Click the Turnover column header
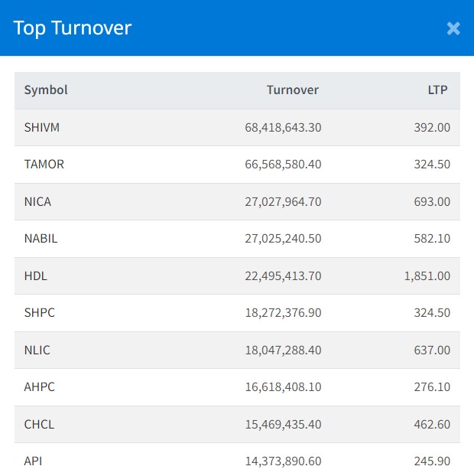This screenshot has width=474, height=476. pos(292,90)
